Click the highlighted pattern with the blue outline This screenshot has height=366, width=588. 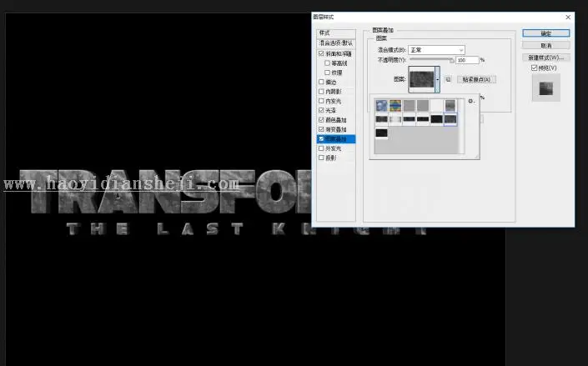pos(450,119)
